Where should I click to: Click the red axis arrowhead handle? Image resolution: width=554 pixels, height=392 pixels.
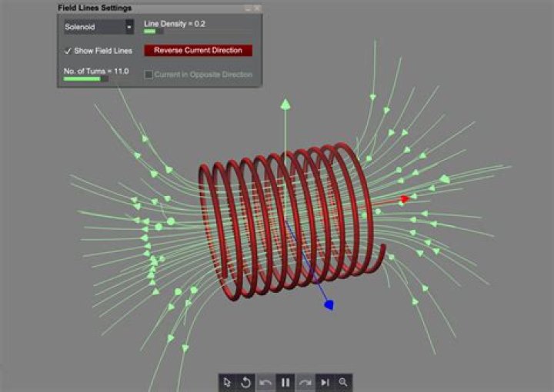405,199
